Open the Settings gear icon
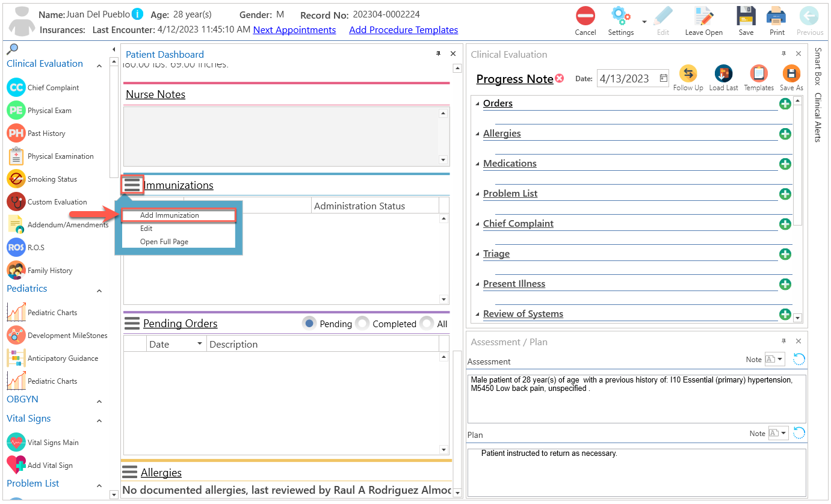Viewport: 831px width, 504px height. coord(620,16)
